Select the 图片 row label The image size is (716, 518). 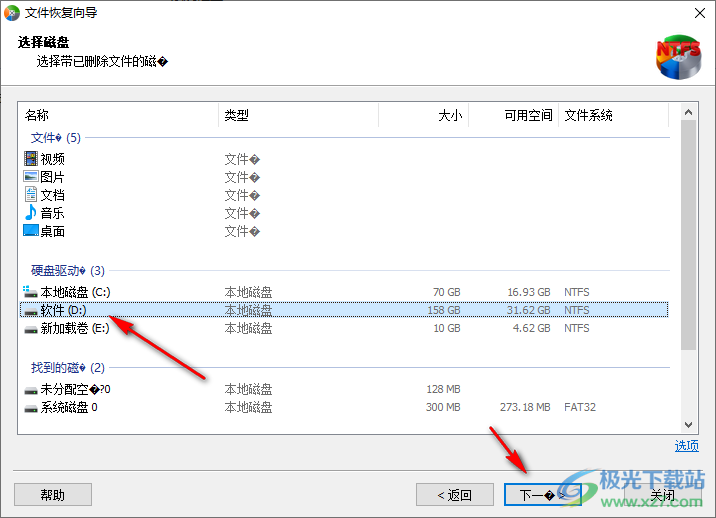click(53, 177)
